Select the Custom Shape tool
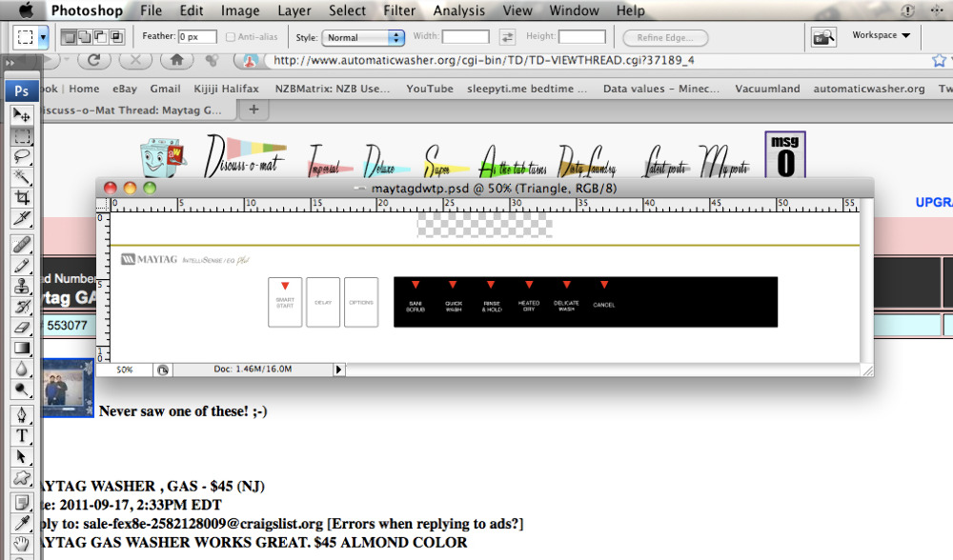The width and height of the screenshot is (953, 560). tap(21, 477)
